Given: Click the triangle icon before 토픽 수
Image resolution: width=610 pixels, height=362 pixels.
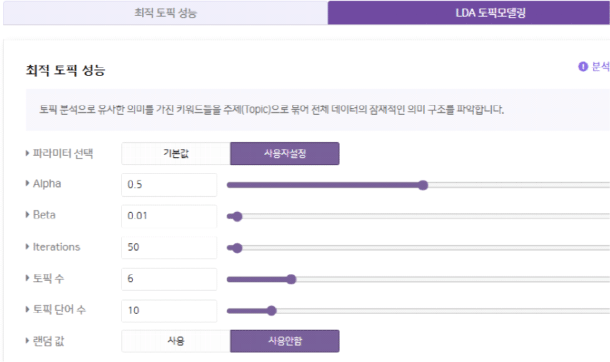Looking at the screenshot, I should coord(27,278).
